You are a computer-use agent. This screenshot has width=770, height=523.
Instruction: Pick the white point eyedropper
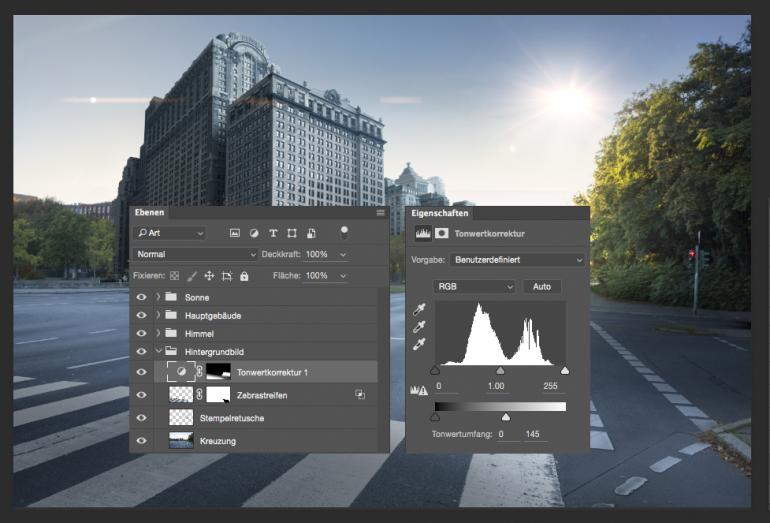pyautogui.click(x=419, y=344)
